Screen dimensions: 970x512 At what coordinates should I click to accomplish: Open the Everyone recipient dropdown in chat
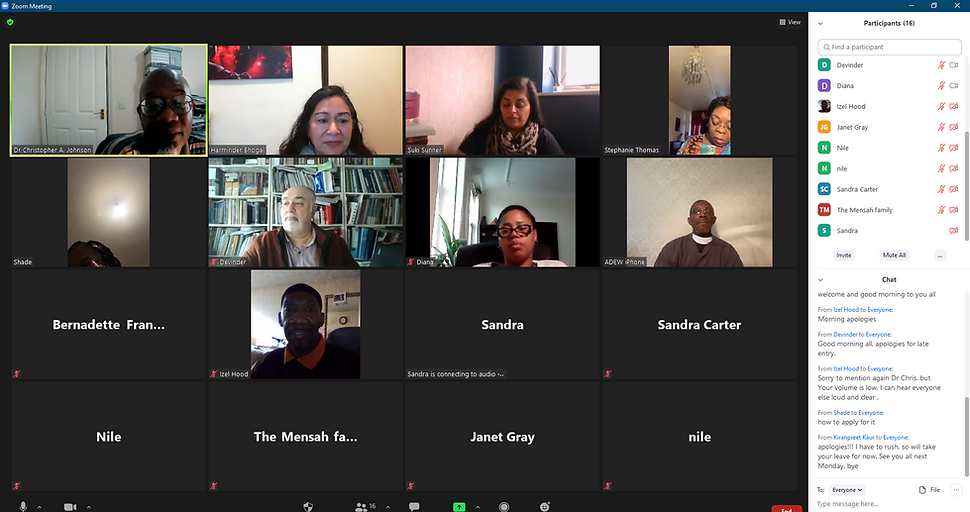[847, 490]
